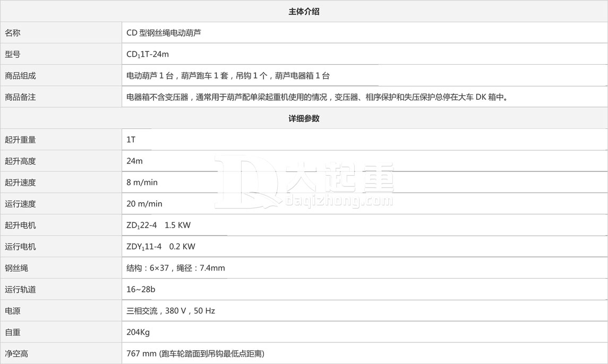Select the 钢丝绳 label cell

[61, 267]
